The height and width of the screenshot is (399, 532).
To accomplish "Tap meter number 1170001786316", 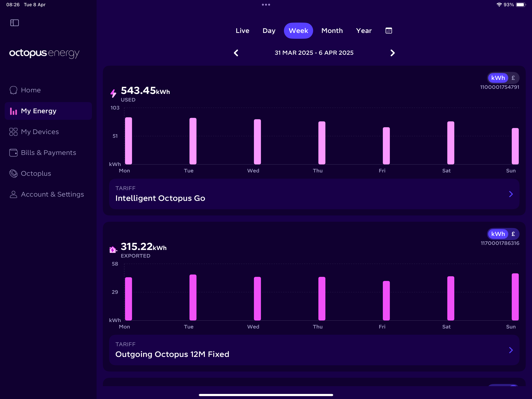I will [500, 243].
